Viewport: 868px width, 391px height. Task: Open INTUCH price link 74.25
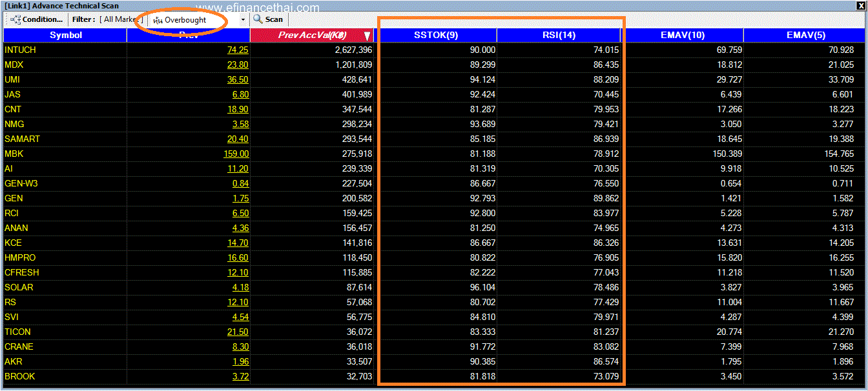[x=238, y=50]
